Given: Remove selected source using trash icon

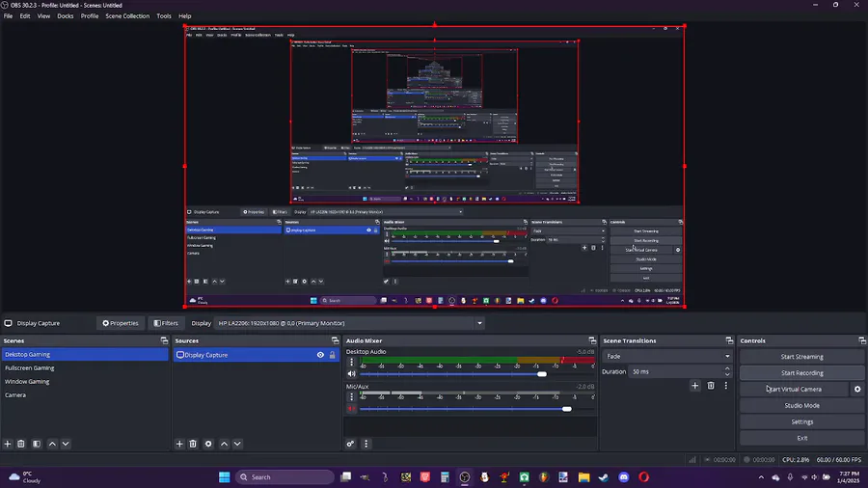Looking at the screenshot, I should (193, 444).
